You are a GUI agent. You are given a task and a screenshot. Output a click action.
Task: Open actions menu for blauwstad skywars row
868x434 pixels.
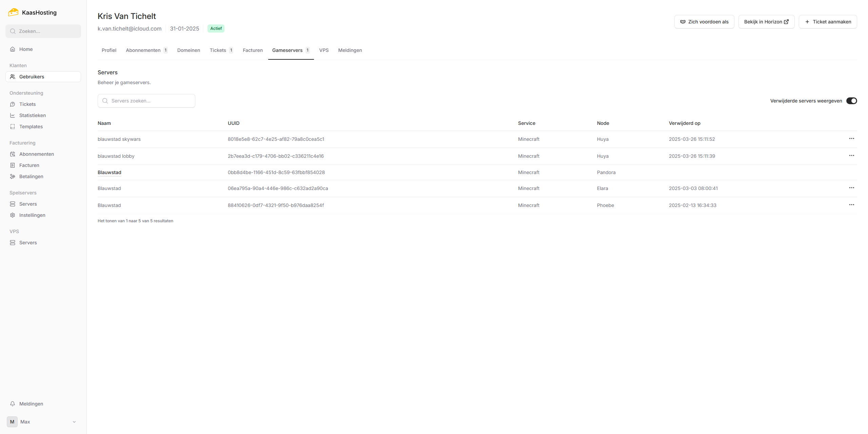(851, 139)
